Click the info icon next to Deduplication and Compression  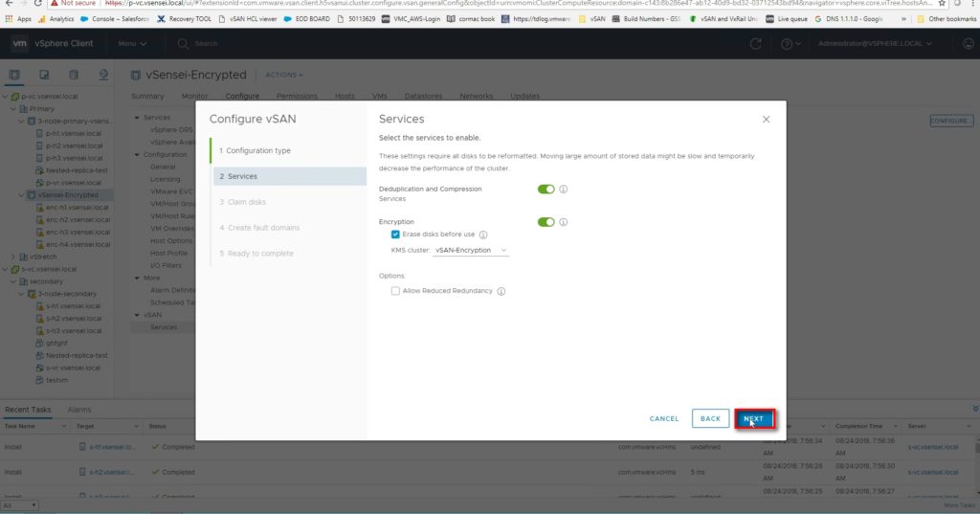click(564, 190)
